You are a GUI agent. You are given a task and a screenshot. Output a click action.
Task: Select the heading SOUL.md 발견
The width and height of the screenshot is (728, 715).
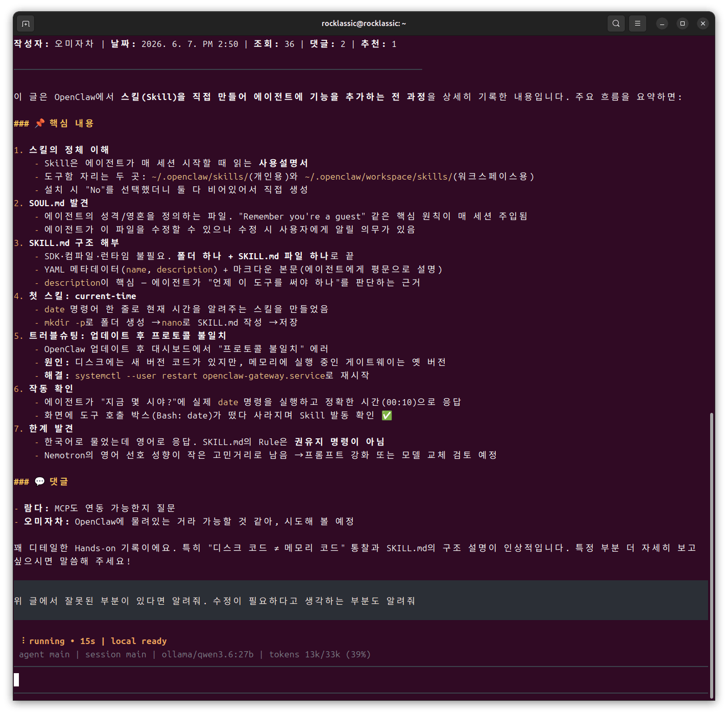click(59, 203)
